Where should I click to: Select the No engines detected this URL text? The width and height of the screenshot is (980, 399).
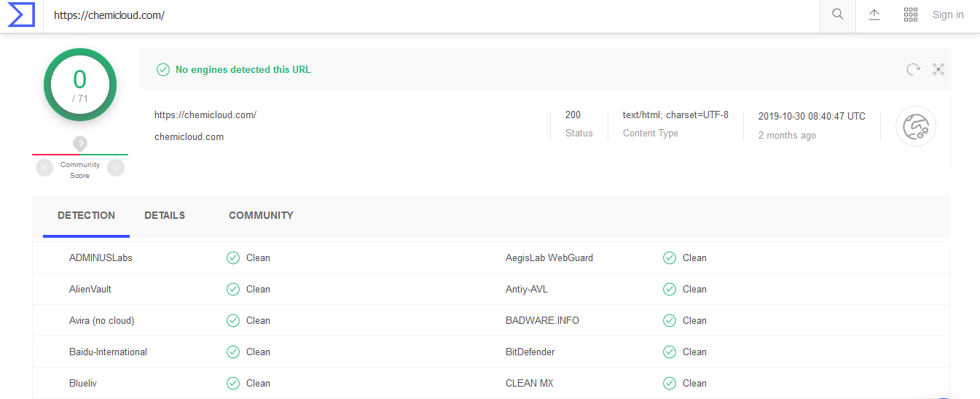243,70
